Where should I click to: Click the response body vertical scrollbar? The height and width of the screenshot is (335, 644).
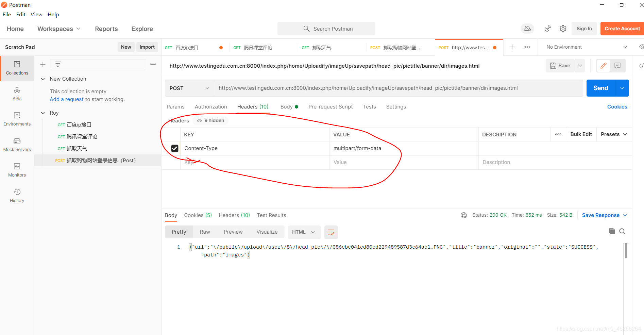click(626, 251)
